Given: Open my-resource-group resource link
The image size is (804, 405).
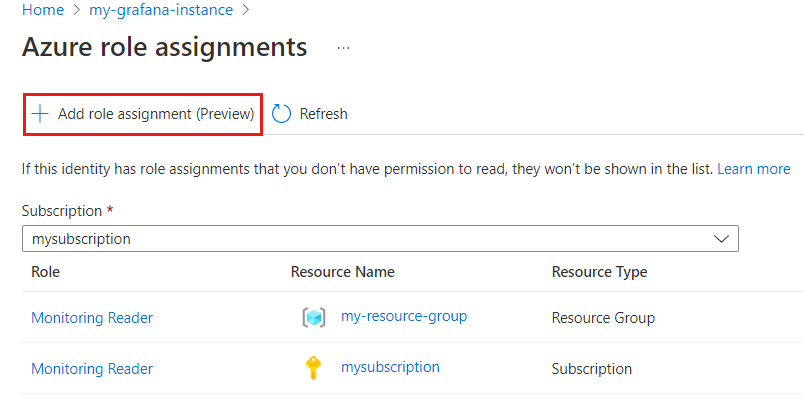Looking at the screenshot, I should pos(404,316).
